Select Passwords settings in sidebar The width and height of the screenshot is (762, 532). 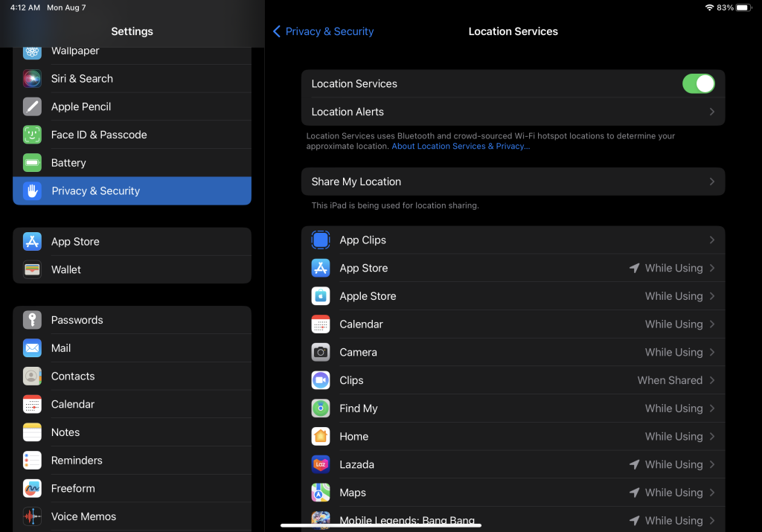coord(132,320)
